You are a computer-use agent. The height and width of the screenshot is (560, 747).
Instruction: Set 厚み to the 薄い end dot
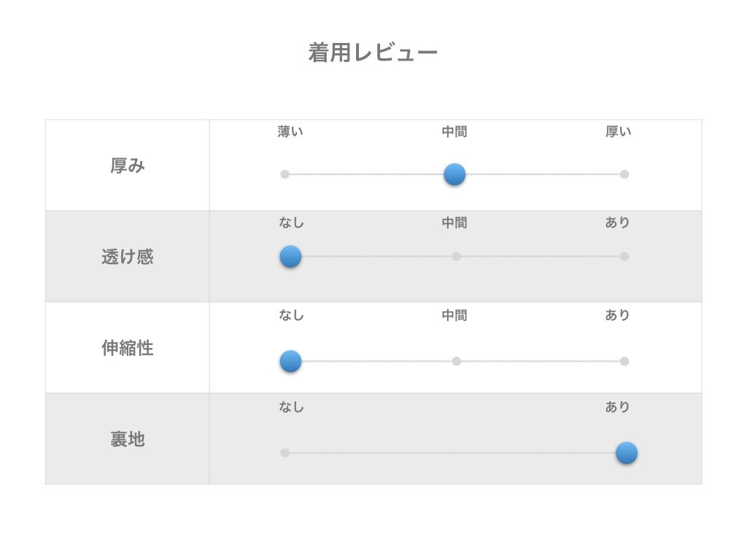tap(285, 174)
